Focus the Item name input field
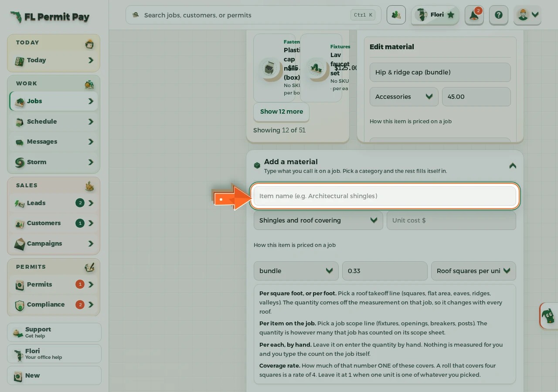Screen dimensions: 558x392 click(x=384, y=196)
